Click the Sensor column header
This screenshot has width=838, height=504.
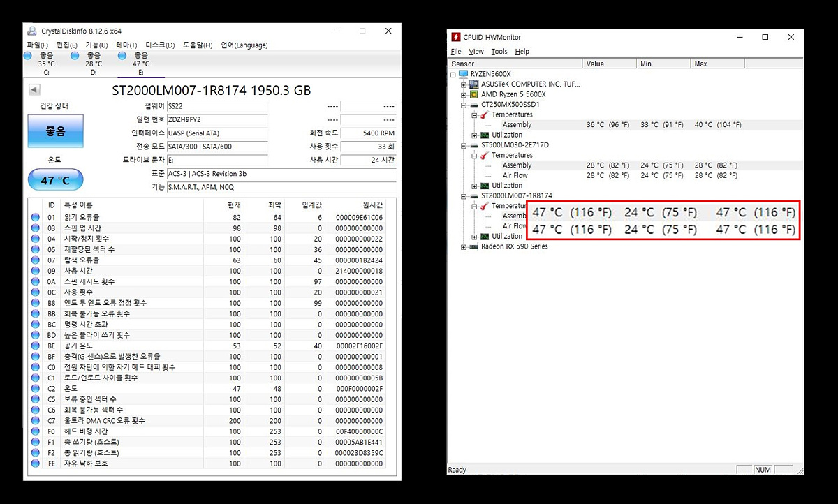point(515,64)
